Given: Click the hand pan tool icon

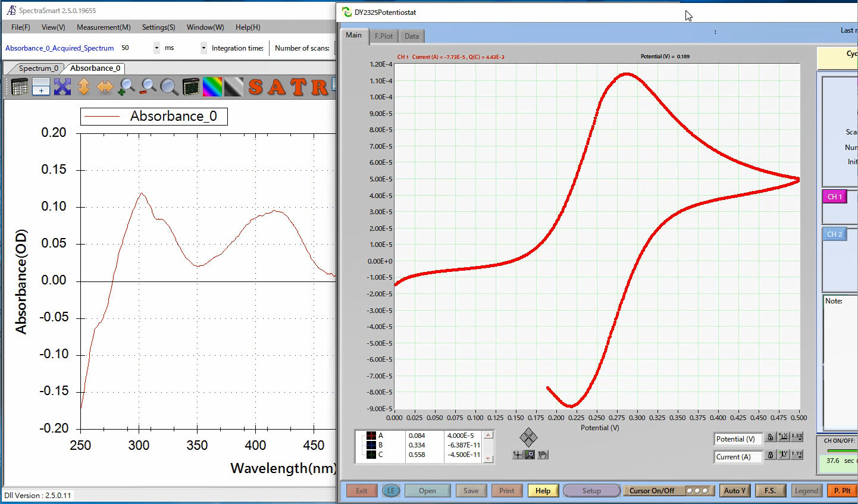Looking at the screenshot, I should click(x=543, y=455).
